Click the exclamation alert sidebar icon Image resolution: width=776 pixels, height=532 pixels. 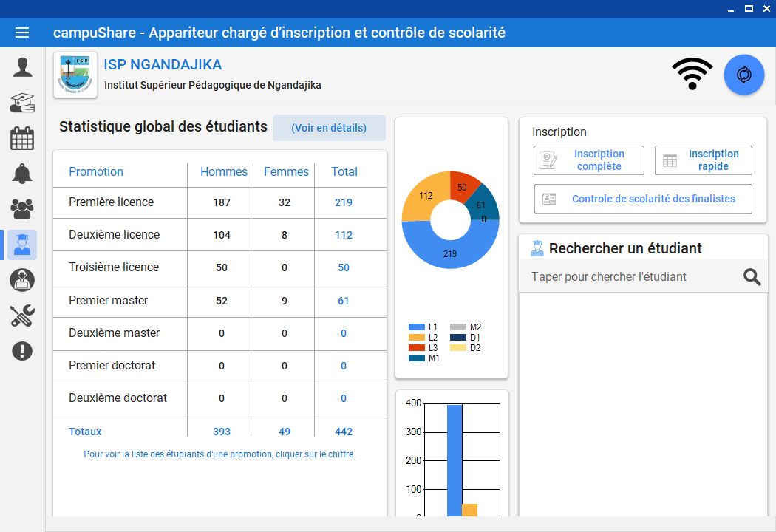22,351
